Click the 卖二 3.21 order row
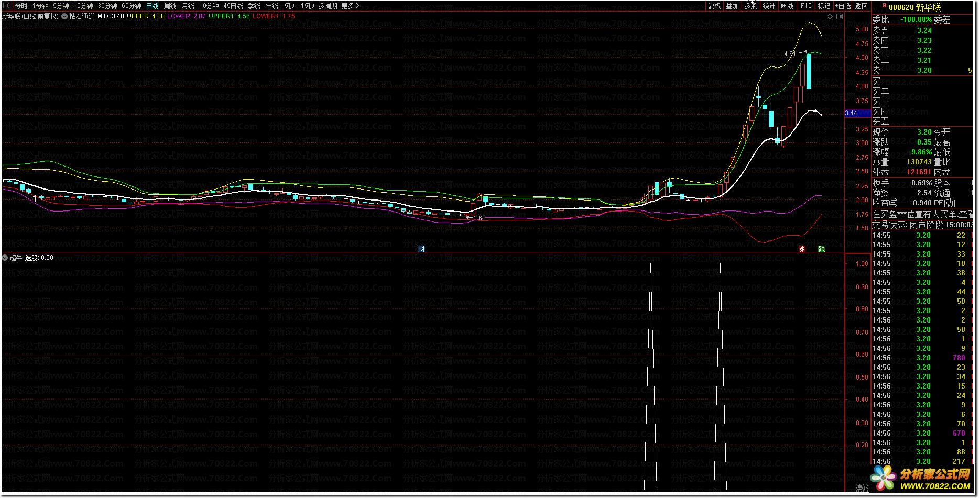This screenshot has width=980, height=499. coord(922,60)
